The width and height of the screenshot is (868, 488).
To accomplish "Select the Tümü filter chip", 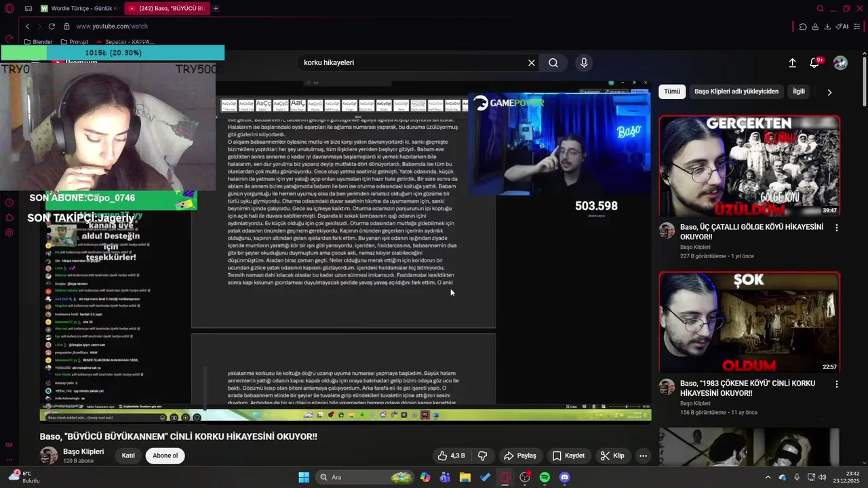I will tap(672, 91).
